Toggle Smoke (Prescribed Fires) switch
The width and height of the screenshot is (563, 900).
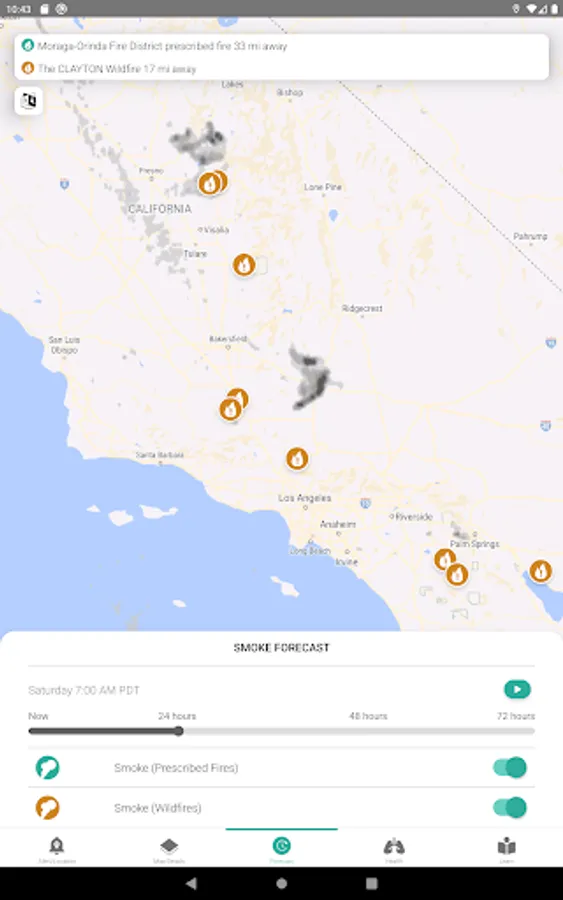coord(510,767)
